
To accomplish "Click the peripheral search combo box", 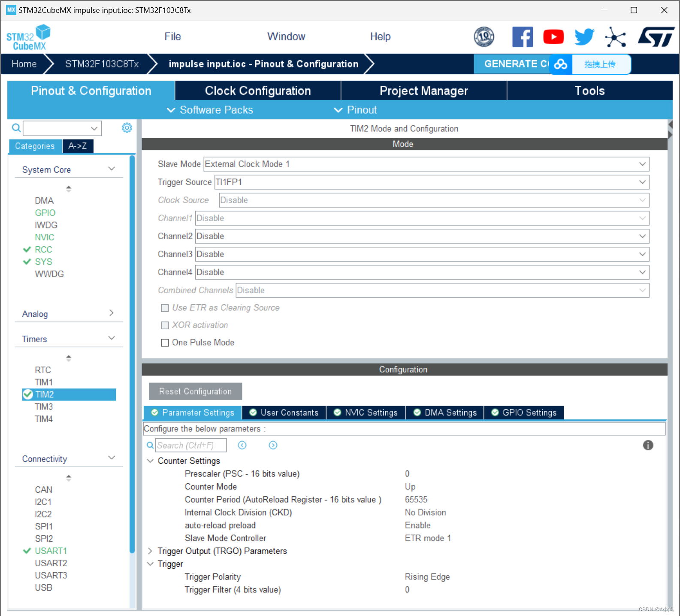I will pos(62,128).
